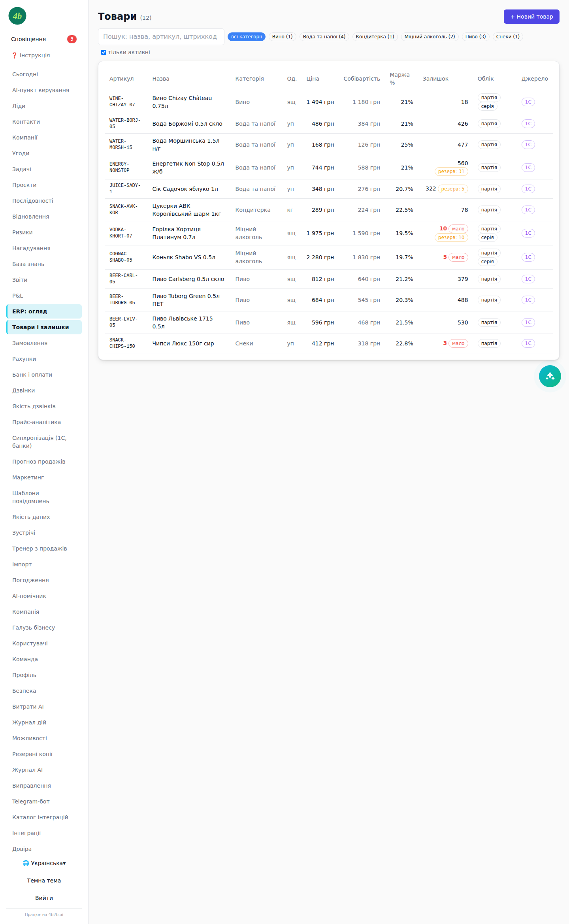Open AI-пункт керування

click(x=44, y=90)
